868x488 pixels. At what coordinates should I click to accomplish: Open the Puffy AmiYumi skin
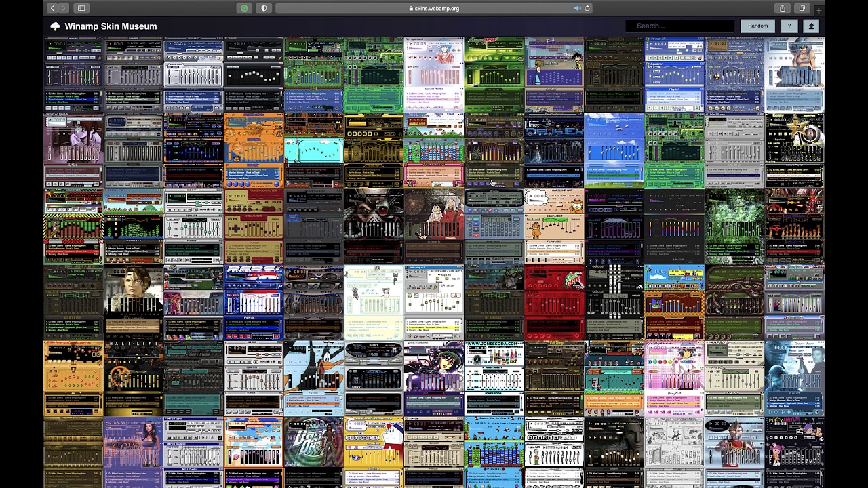[x=795, y=452]
